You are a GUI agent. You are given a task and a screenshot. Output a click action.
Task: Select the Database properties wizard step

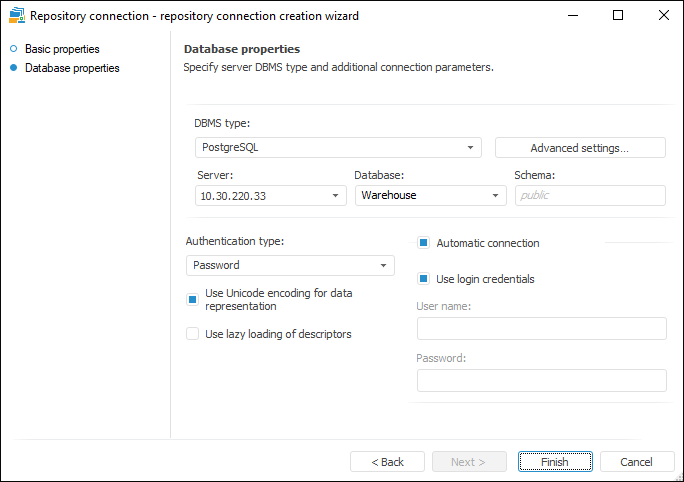(x=72, y=68)
